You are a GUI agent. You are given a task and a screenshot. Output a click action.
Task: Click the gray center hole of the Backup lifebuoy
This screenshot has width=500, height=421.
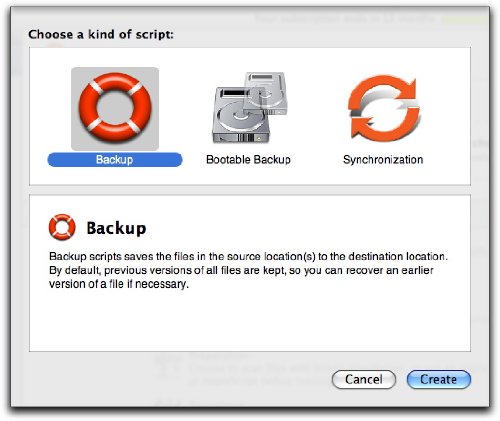pyautogui.click(x=115, y=107)
